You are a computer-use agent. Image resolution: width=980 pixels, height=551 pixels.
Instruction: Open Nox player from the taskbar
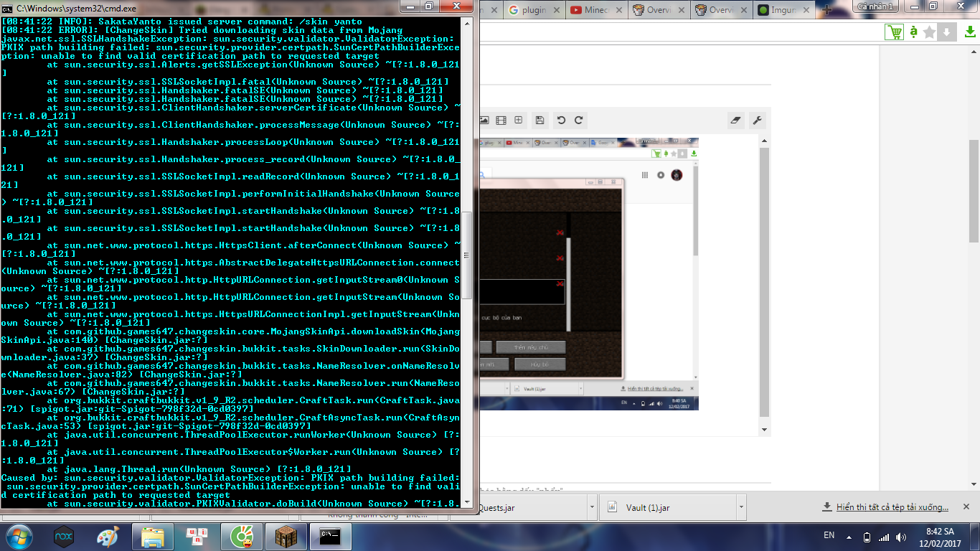tap(65, 536)
